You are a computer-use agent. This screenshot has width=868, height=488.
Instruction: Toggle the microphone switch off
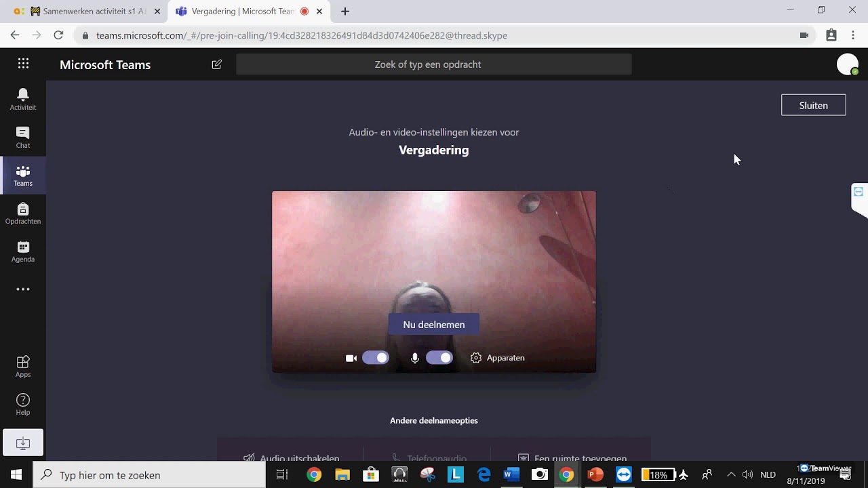(x=439, y=358)
